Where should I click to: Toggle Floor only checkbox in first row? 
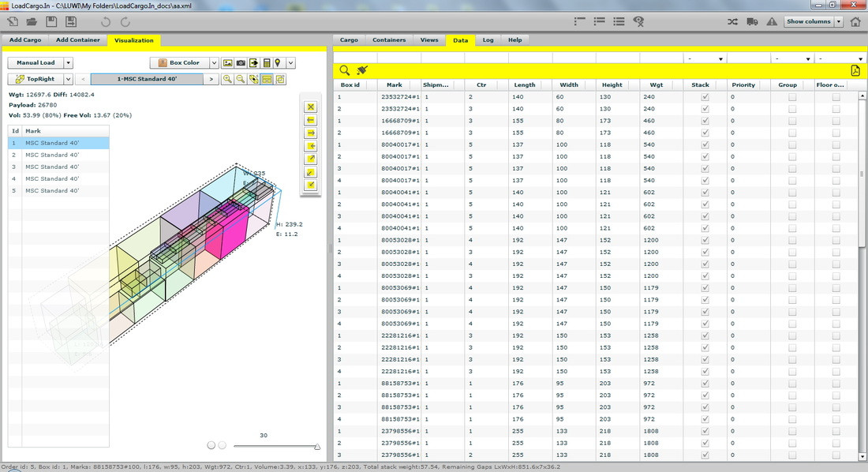(x=836, y=97)
